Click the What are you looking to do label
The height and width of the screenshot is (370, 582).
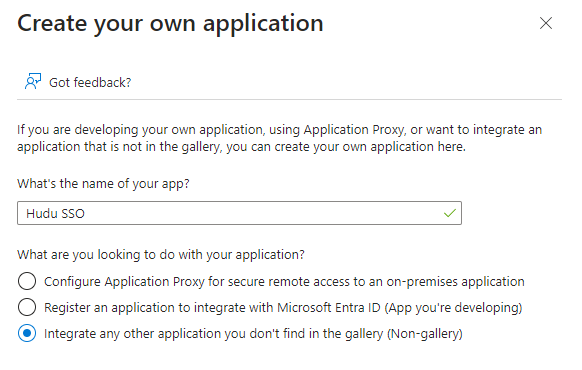pos(161,255)
